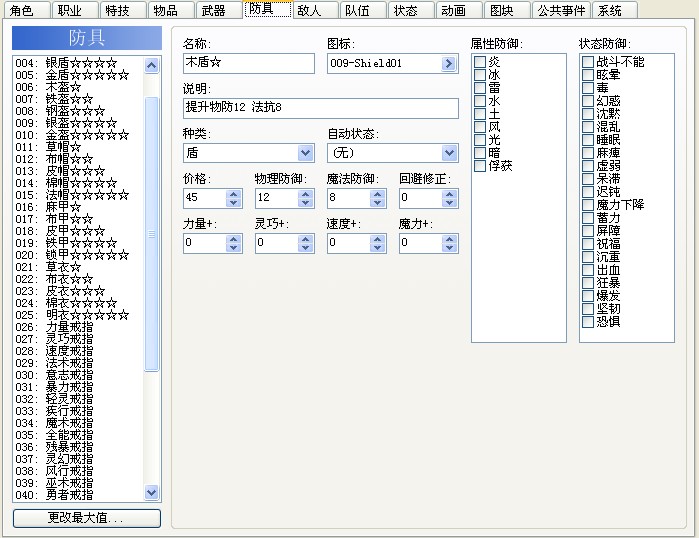
Task: Toggle the 沉默 state defense checkbox
Action: pyautogui.click(x=588, y=114)
